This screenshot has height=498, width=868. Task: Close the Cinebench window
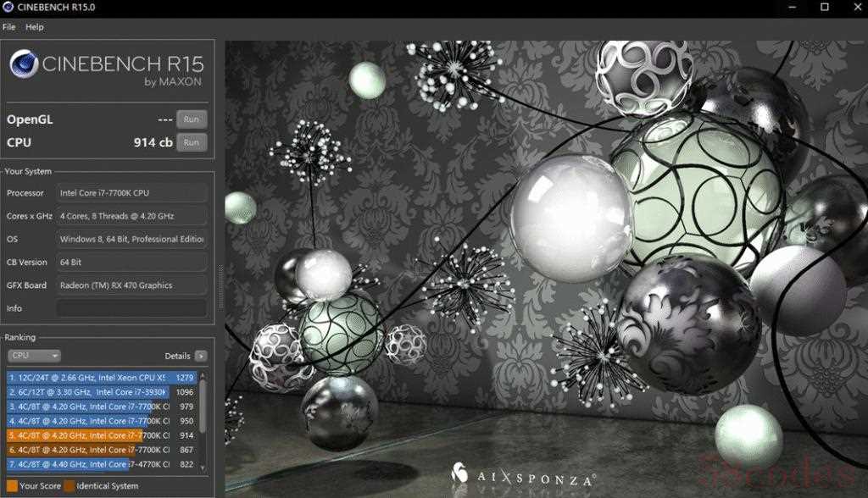click(x=857, y=7)
